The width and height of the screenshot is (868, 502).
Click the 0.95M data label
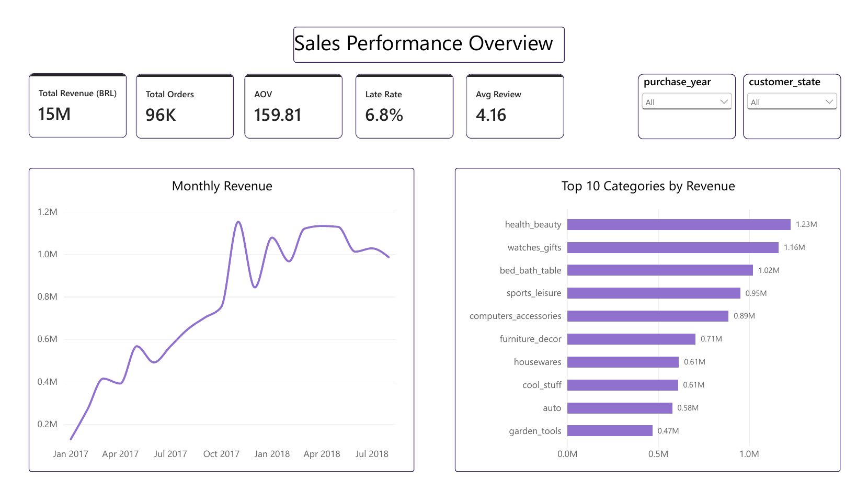coord(756,293)
